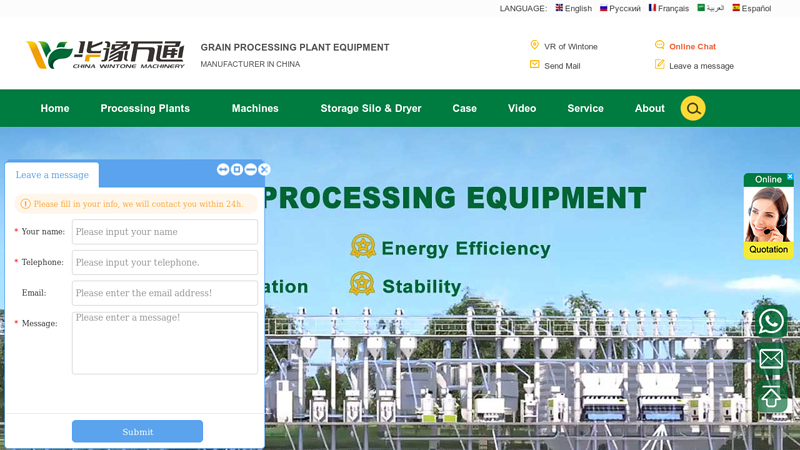
Task: Switch language to Español
Action: tap(757, 8)
